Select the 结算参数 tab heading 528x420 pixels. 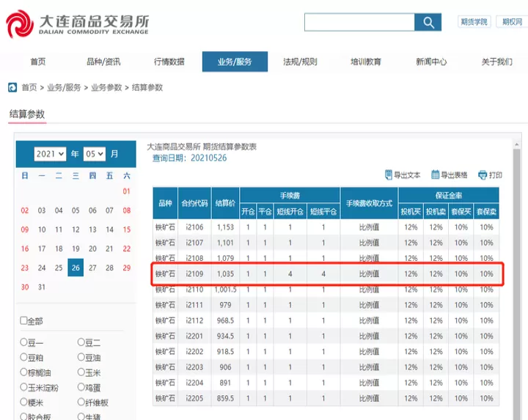pyautogui.click(x=27, y=114)
